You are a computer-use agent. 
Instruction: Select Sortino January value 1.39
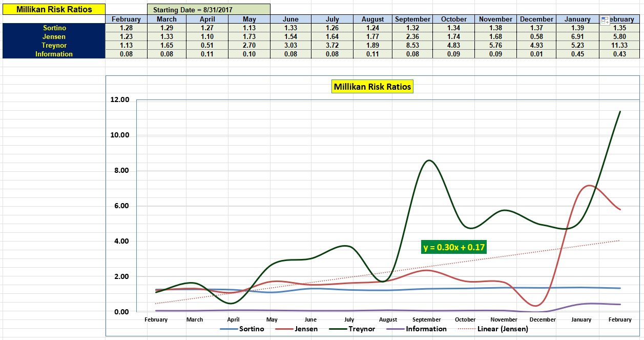click(x=578, y=28)
